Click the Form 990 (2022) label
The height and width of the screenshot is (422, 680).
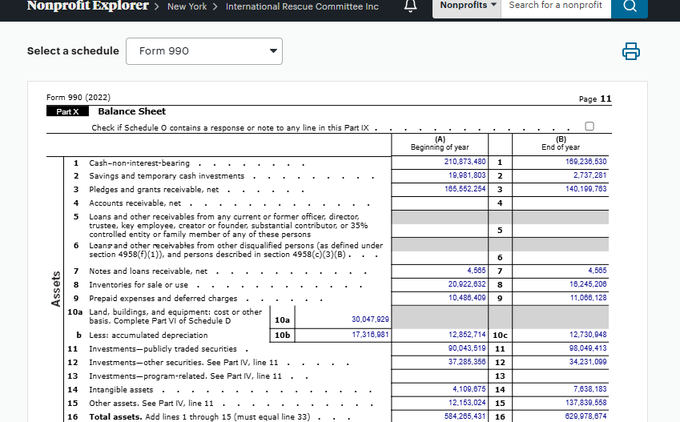pyautogui.click(x=78, y=97)
